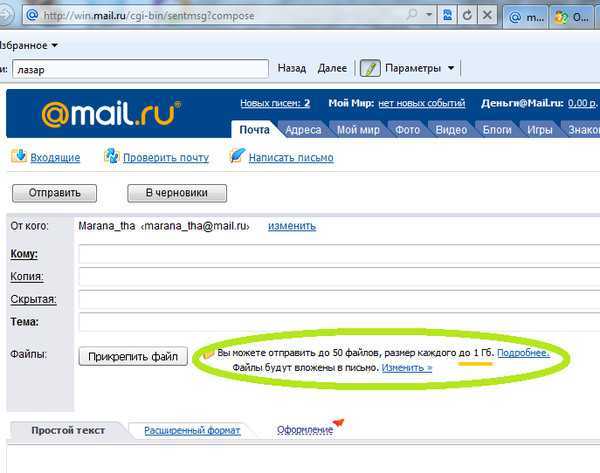Image resolution: width=600 pixels, height=473 pixels.
Task: Switch to Блоги tab
Action: (497, 130)
